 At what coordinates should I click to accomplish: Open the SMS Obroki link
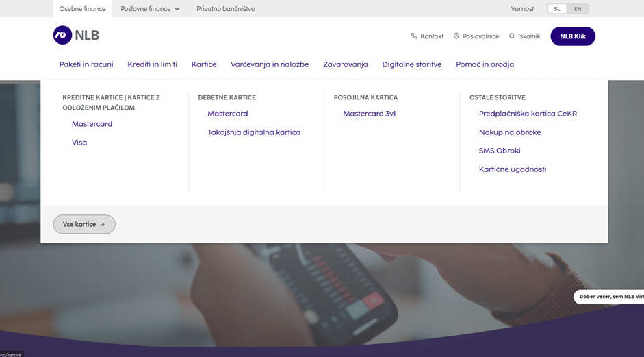pyautogui.click(x=500, y=151)
